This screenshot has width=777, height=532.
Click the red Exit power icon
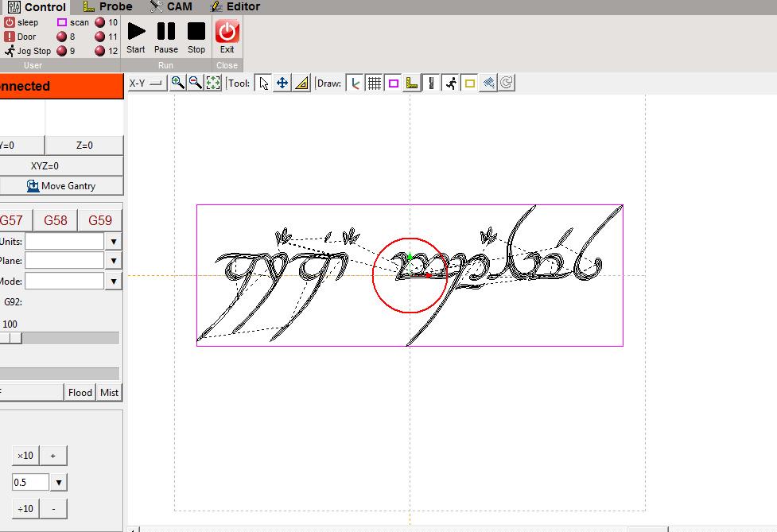(227, 32)
